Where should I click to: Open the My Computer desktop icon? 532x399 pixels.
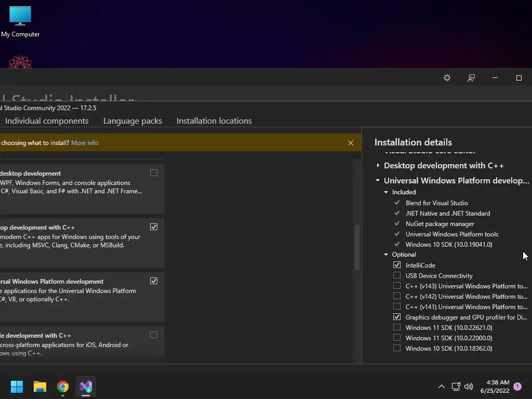(20, 22)
